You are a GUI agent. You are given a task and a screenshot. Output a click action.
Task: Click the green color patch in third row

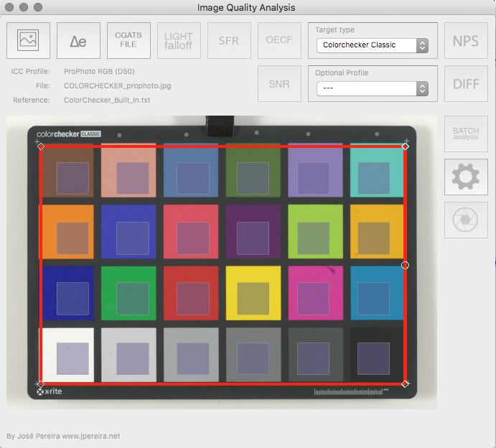pos(128,293)
